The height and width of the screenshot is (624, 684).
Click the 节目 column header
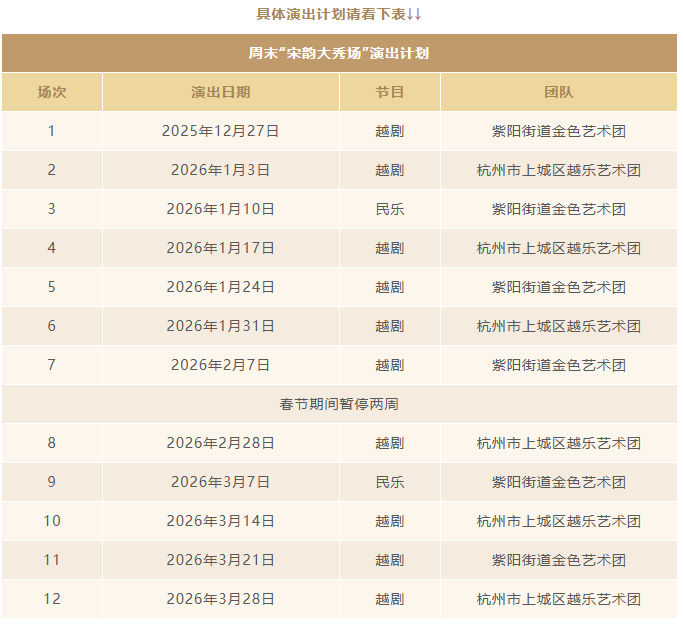390,92
